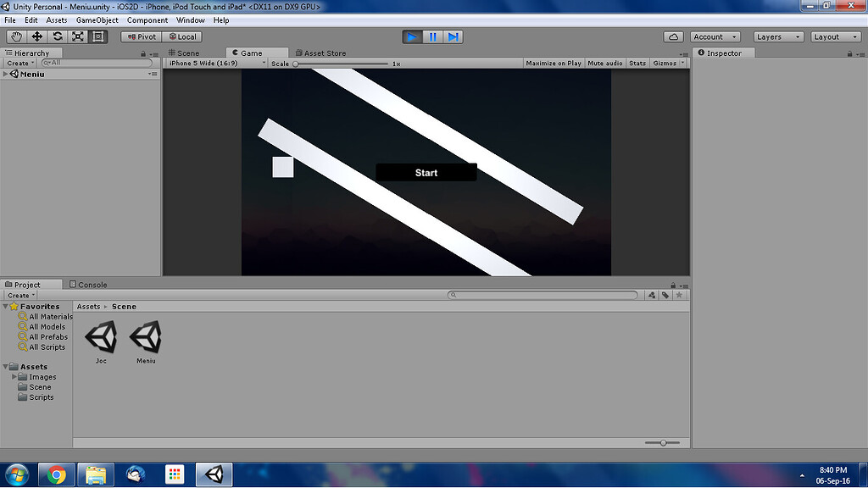Select the Hand tool in the toolbar
The image size is (868, 488).
(x=15, y=36)
